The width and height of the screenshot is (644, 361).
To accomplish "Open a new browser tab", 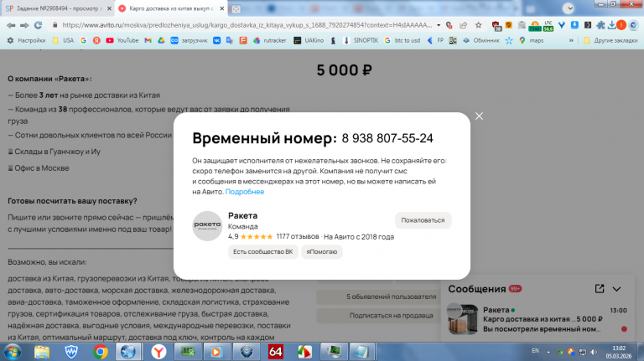I will point(236,8).
